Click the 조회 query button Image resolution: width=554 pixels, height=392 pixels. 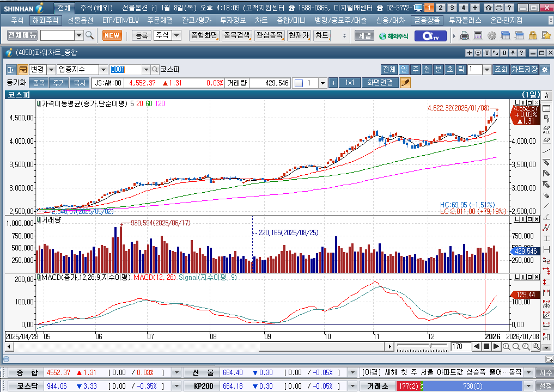501,70
